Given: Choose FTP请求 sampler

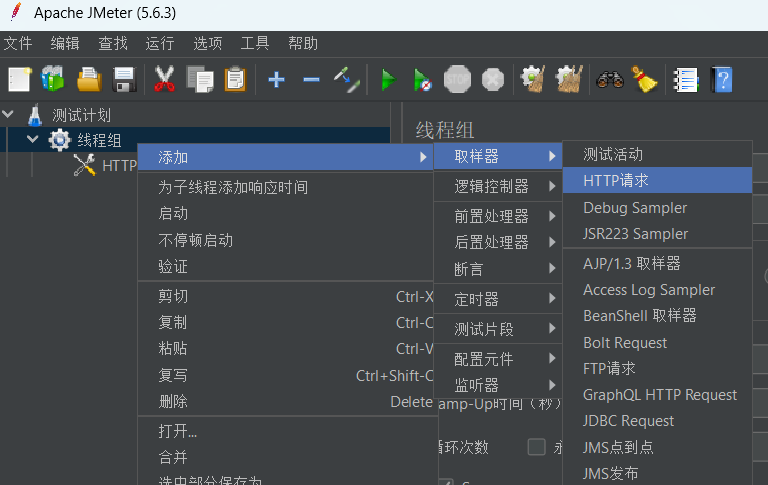Looking at the screenshot, I should pyautogui.click(x=657, y=368).
